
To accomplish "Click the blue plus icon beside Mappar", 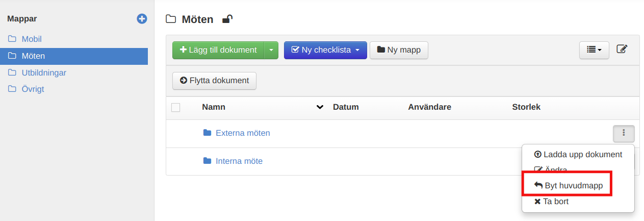I will click(x=142, y=19).
